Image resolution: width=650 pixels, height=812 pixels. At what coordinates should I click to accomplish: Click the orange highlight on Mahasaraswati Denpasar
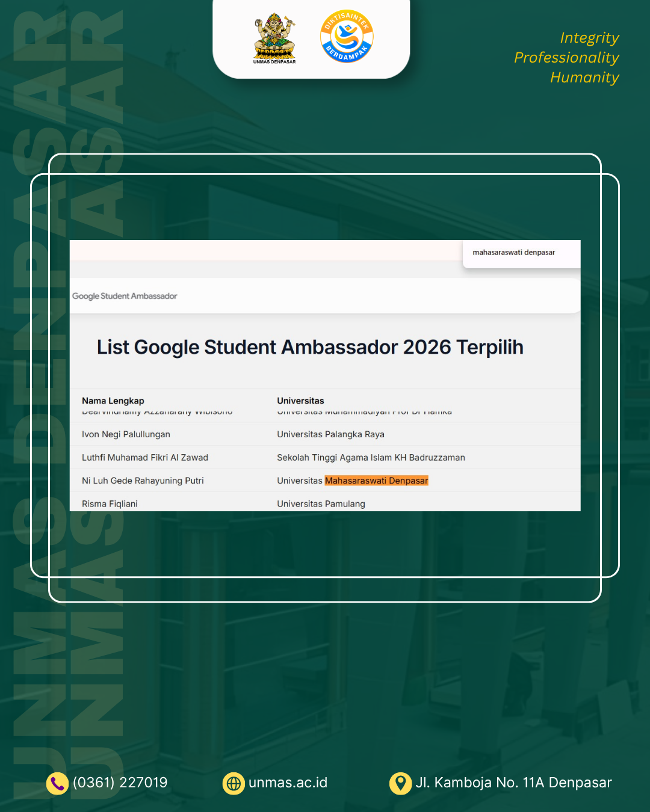[376, 481]
